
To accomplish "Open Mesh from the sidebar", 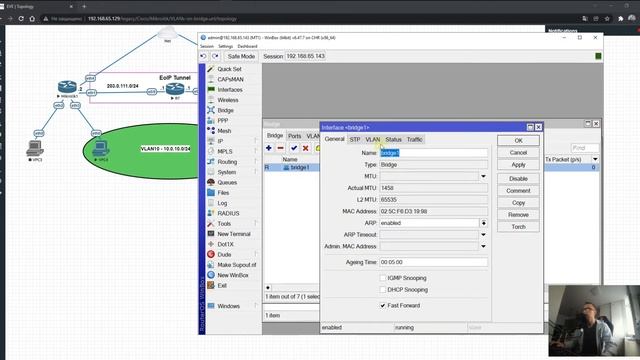I will 224,131.
